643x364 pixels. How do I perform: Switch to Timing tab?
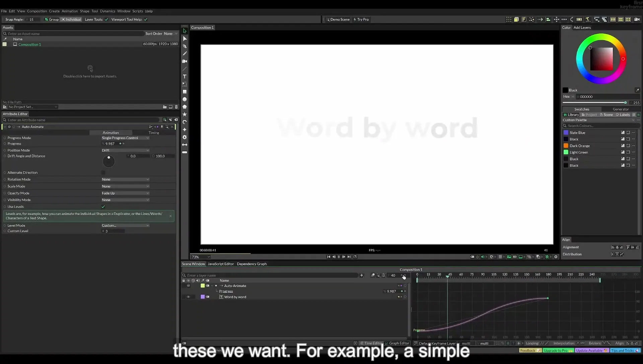point(154,133)
